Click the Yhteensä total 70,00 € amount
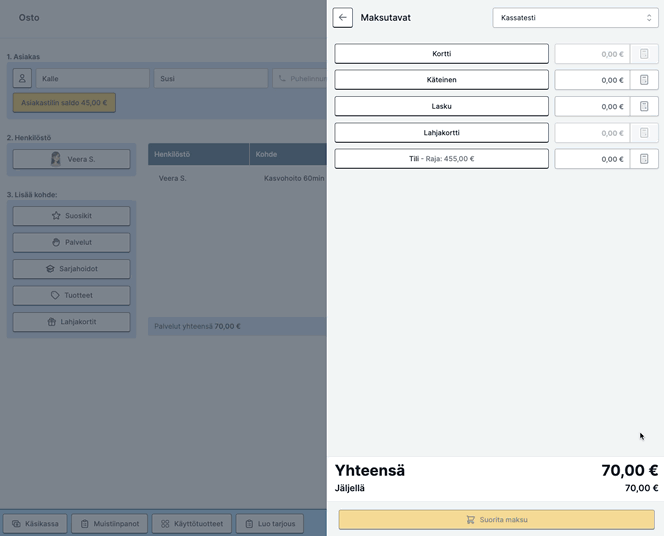664x536 pixels. coord(630,470)
